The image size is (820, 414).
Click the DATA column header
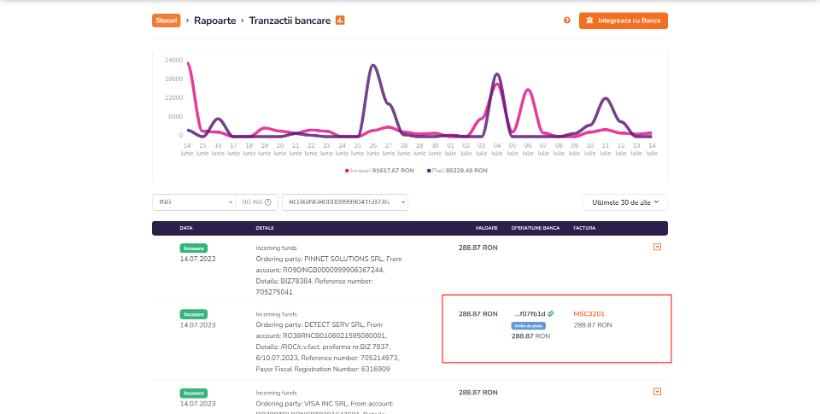(186, 228)
